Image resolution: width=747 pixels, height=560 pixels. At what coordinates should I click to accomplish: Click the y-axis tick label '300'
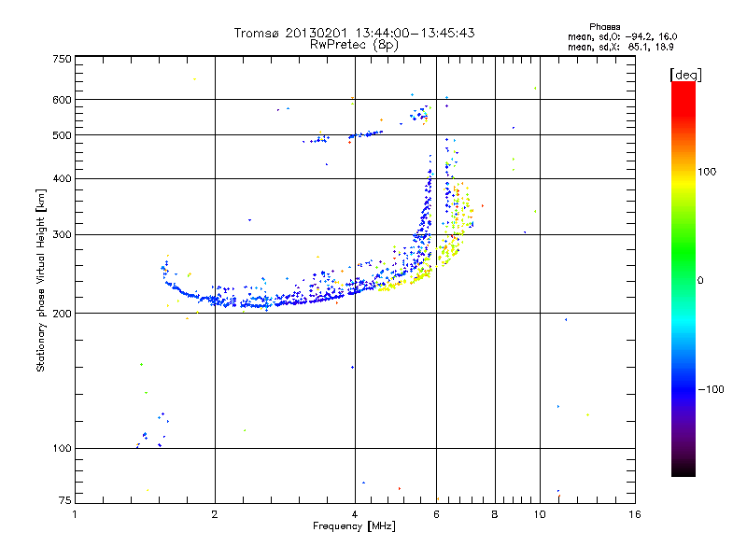(x=63, y=235)
